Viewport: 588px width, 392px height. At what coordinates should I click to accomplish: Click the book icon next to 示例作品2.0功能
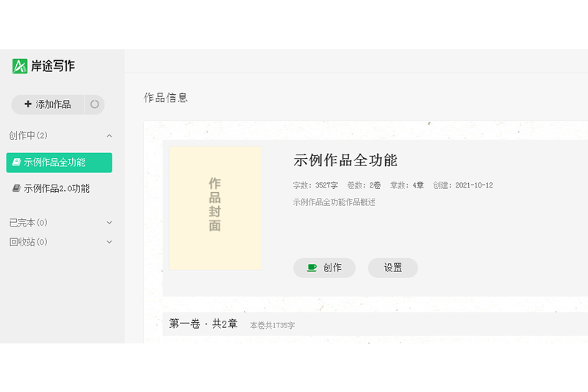coord(16,188)
